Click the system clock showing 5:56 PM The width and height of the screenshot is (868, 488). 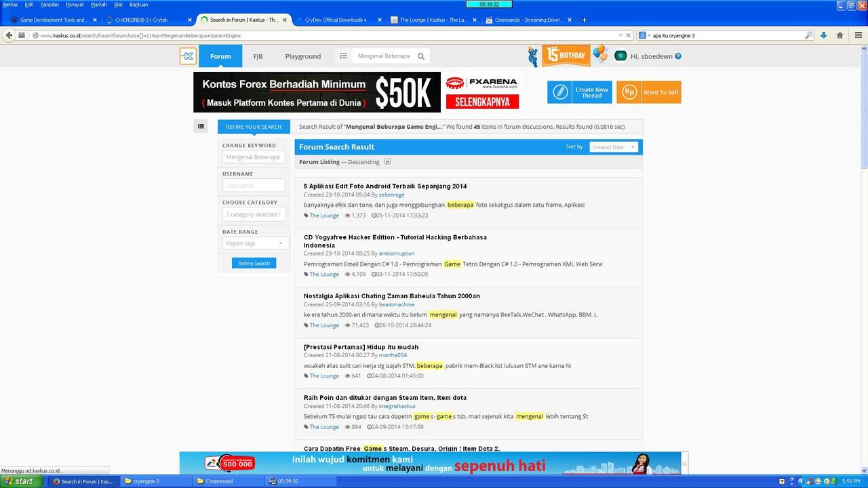pyautogui.click(x=851, y=481)
